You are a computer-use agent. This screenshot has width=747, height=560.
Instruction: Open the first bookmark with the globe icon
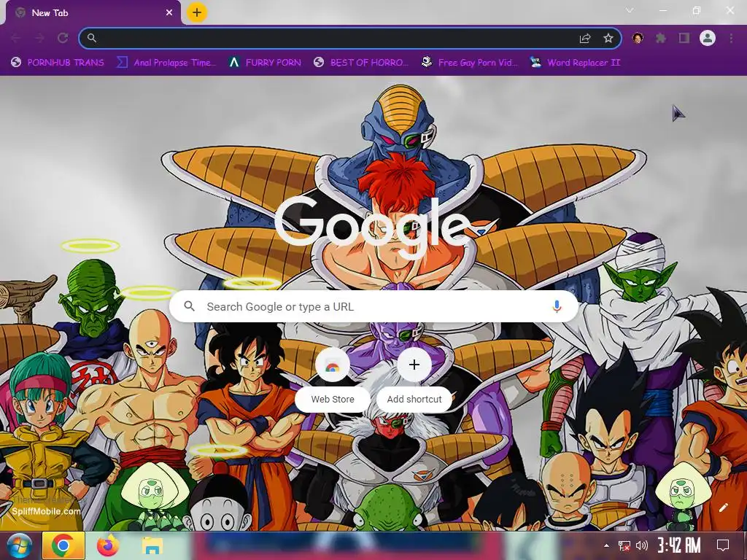pos(58,63)
